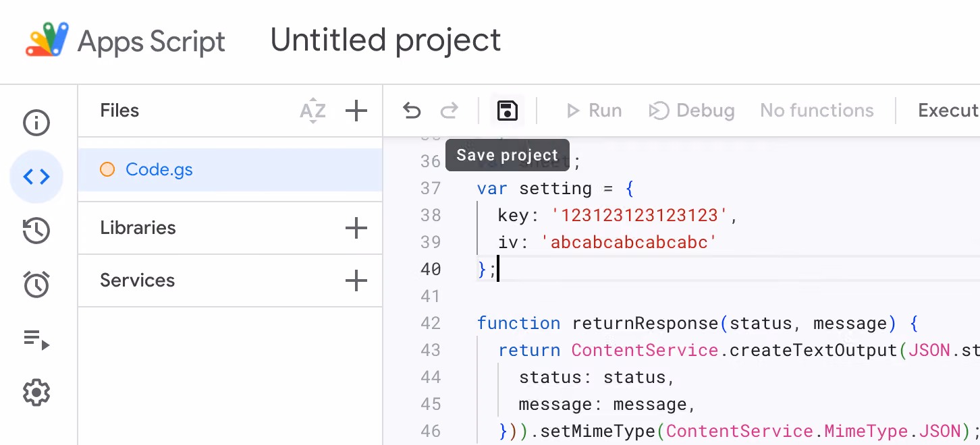Screen dimensions: 980x445
Task: Select the Editor code icon in sidebar
Action: tap(36, 177)
